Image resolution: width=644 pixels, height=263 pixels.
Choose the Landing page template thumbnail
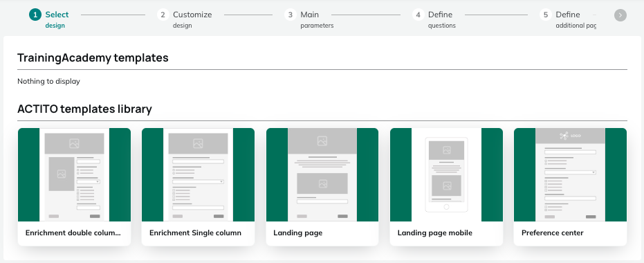(x=322, y=174)
